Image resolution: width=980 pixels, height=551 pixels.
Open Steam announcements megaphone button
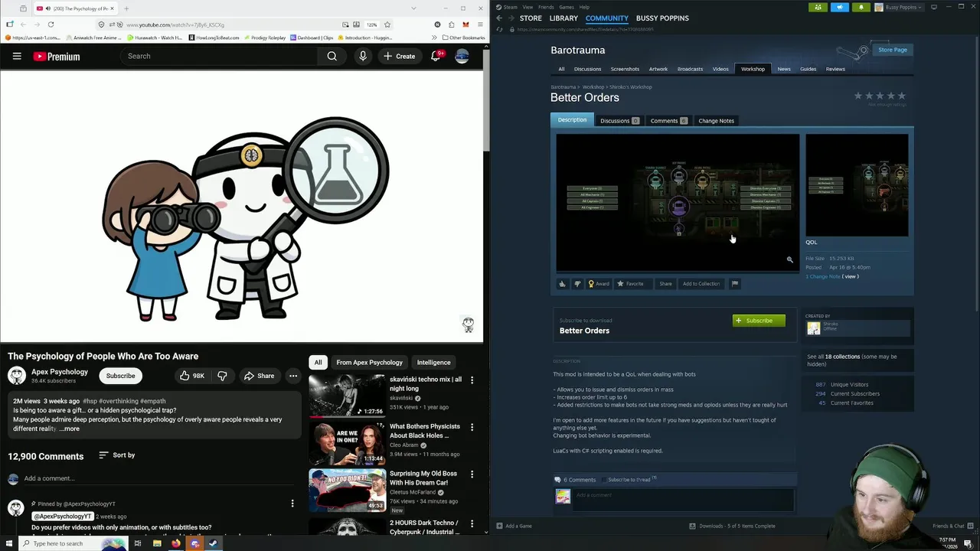pos(839,7)
